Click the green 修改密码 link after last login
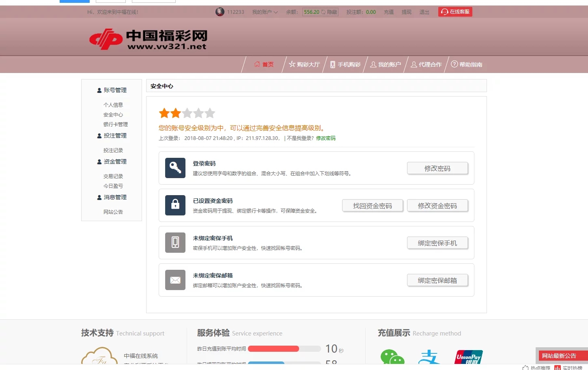The width and height of the screenshot is (588, 370). pyautogui.click(x=326, y=138)
